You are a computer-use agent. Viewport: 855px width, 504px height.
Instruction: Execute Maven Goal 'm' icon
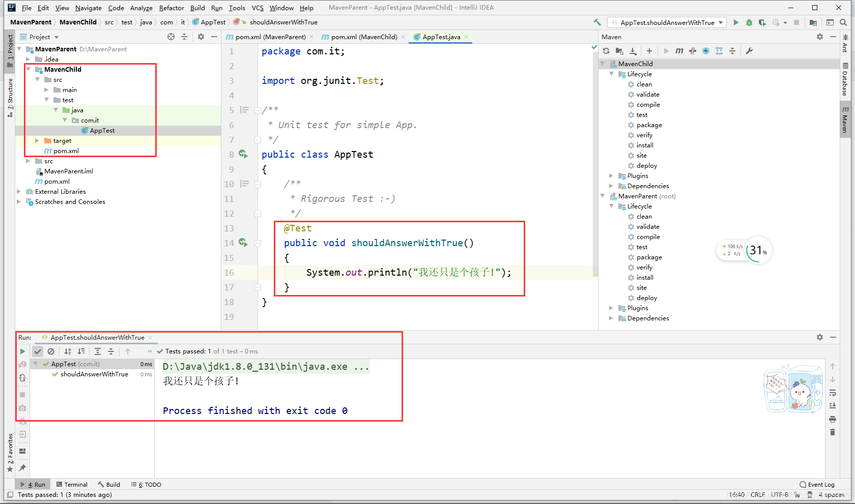pos(679,51)
